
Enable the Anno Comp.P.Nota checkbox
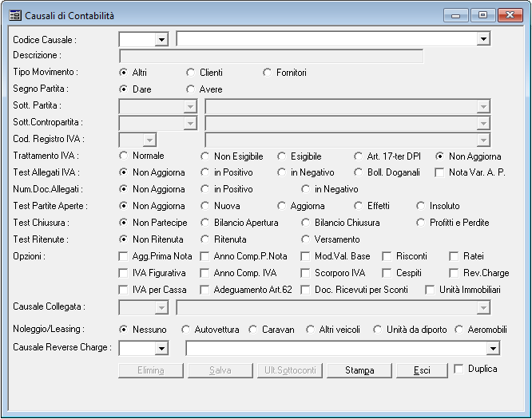coord(204,256)
